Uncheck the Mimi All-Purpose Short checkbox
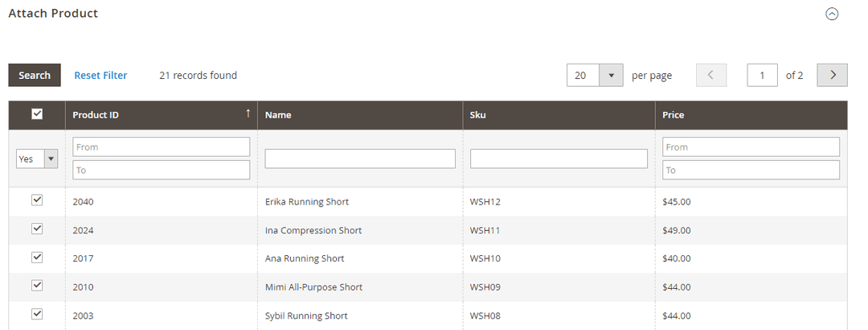 (37, 286)
